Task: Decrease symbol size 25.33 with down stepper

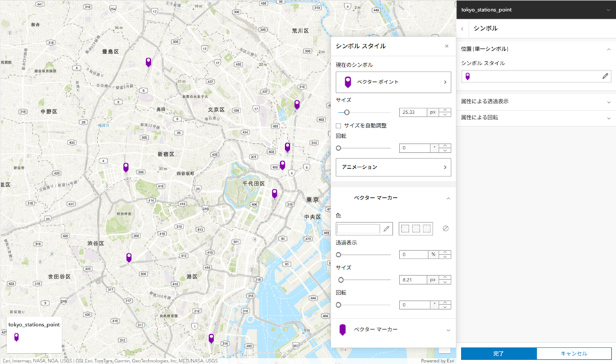Action: [x=445, y=115]
